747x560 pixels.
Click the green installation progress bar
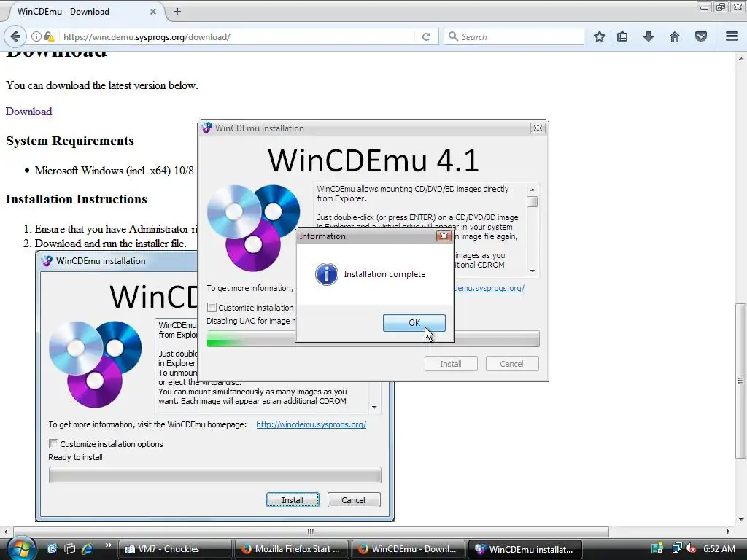tap(373, 339)
